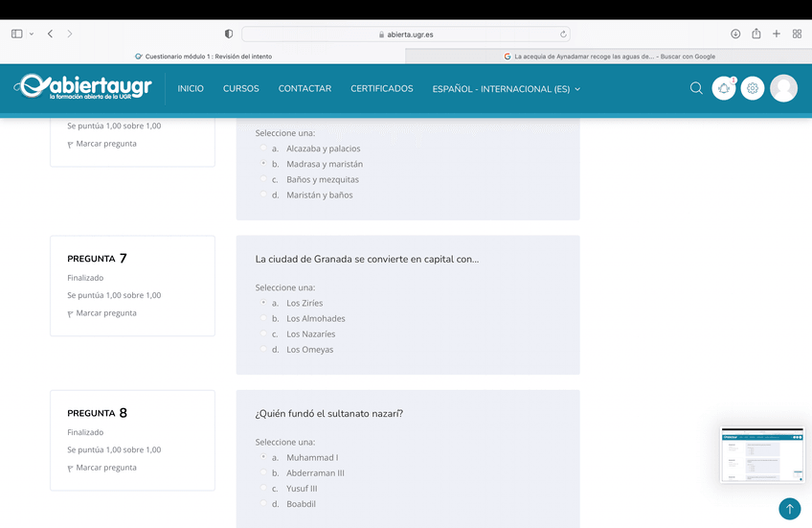Image resolution: width=812 pixels, height=528 pixels.
Task: Click Marcar pregunta for Pregunta 8
Action: coord(102,468)
